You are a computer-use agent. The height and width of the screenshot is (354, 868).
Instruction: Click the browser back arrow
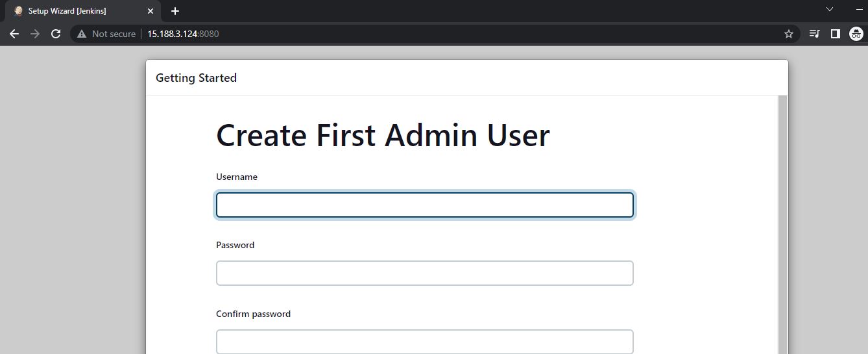(x=14, y=34)
